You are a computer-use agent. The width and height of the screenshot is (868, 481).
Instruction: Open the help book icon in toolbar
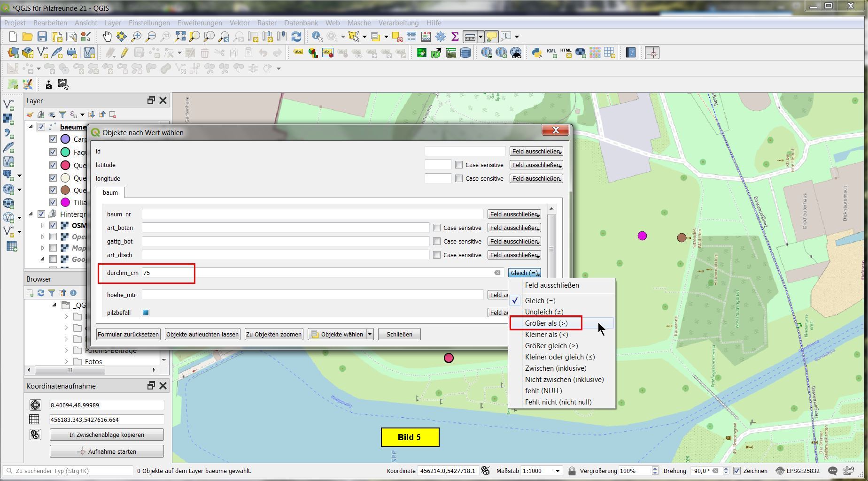click(x=631, y=53)
